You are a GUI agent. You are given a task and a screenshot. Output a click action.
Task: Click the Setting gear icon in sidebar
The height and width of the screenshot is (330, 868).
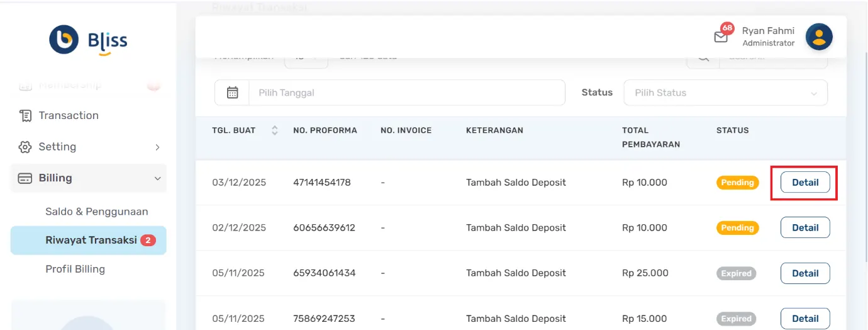(x=25, y=147)
